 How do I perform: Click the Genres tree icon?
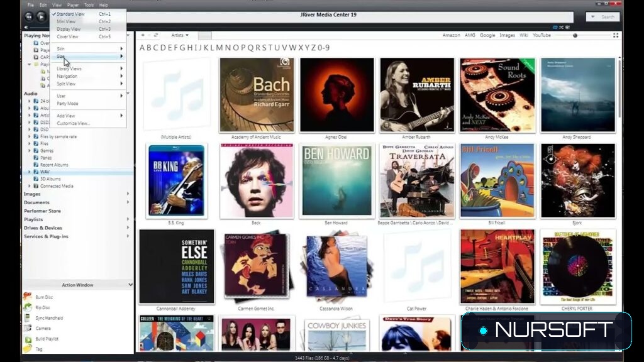pos(36,151)
